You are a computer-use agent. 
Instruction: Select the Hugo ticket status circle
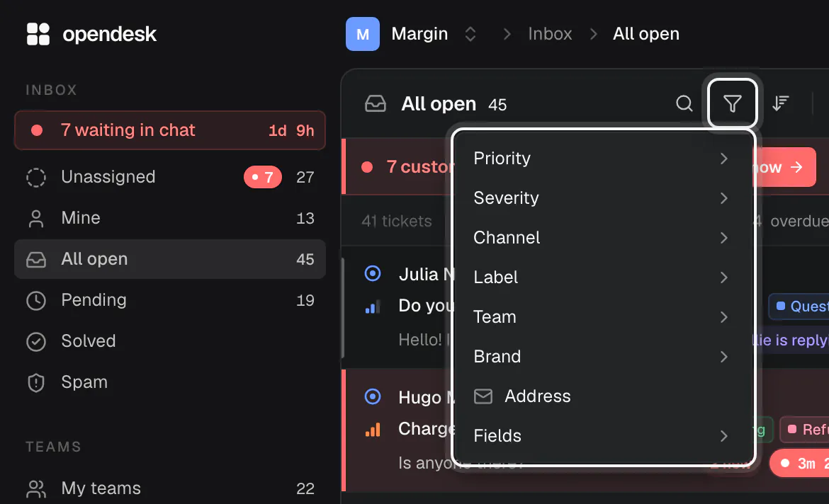pos(373,396)
